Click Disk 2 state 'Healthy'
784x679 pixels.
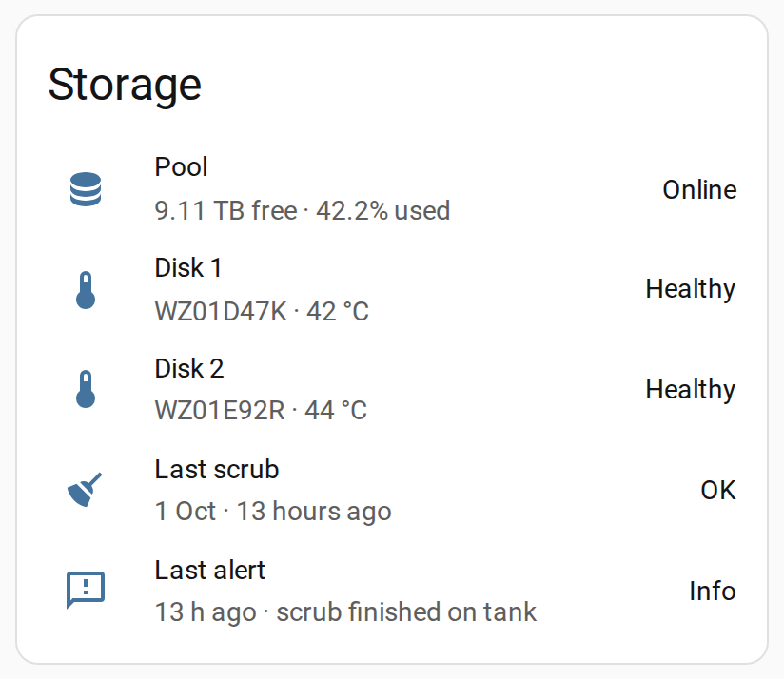691,390
